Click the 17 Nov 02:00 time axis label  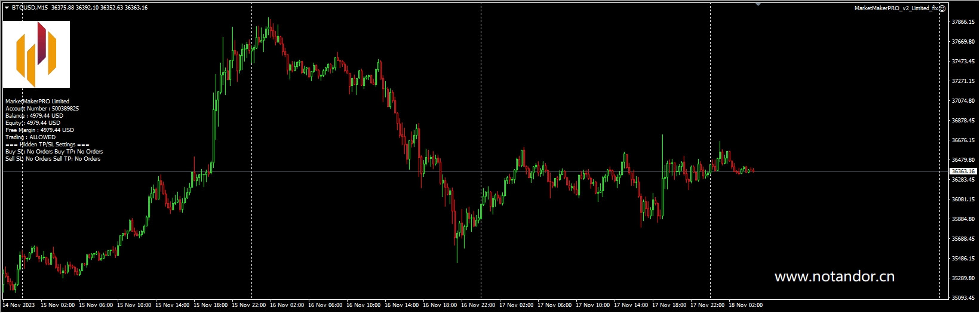pyautogui.click(x=517, y=305)
